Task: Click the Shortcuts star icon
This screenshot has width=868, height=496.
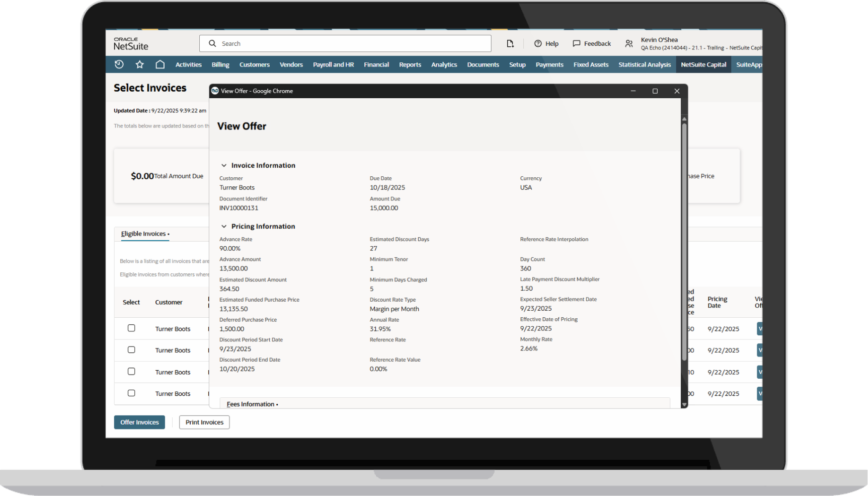Action: point(140,64)
